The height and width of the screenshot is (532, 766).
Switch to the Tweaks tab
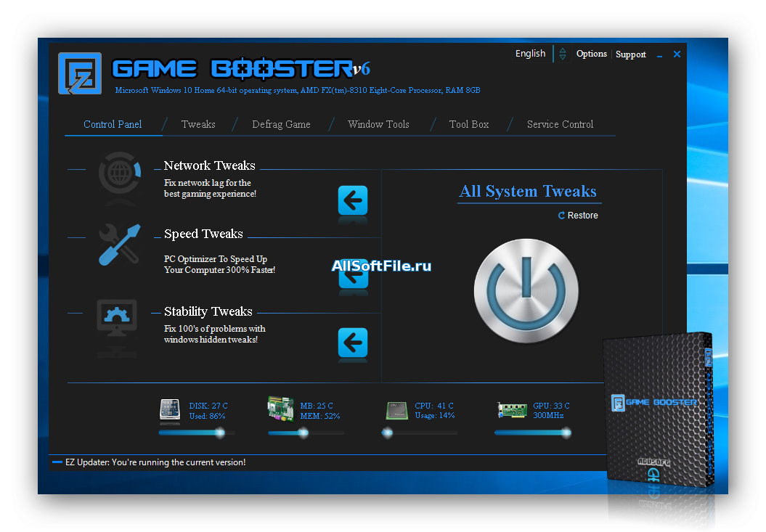198,125
